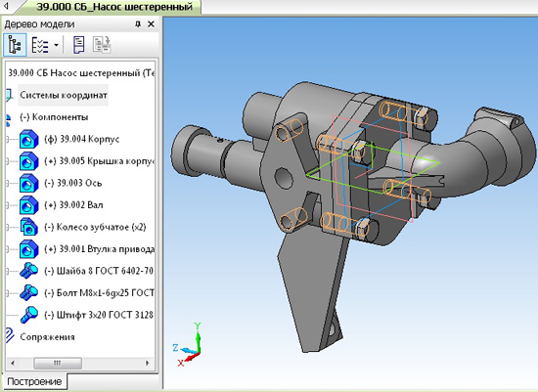Click the pin icon for Штифт 3x20
Viewport: 538px width, 392px height.
coord(28,315)
